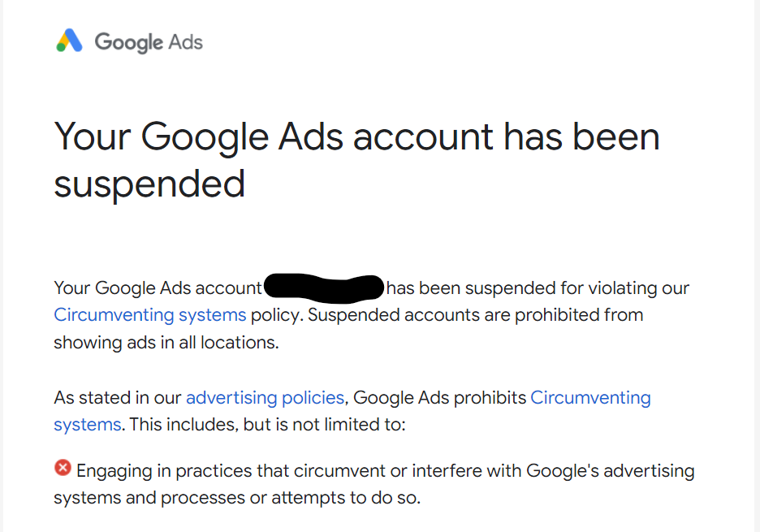Screen dimensions: 760x532
Task: Click the text "Suspended accounts are prohibited from"
Action: [x=475, y=314]
